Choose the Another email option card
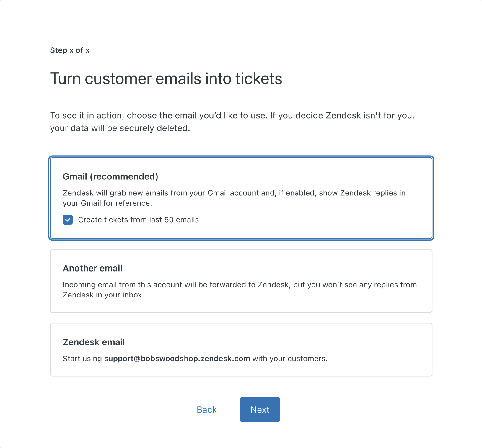The image size is (482, 448). click(x=241, y=281)
